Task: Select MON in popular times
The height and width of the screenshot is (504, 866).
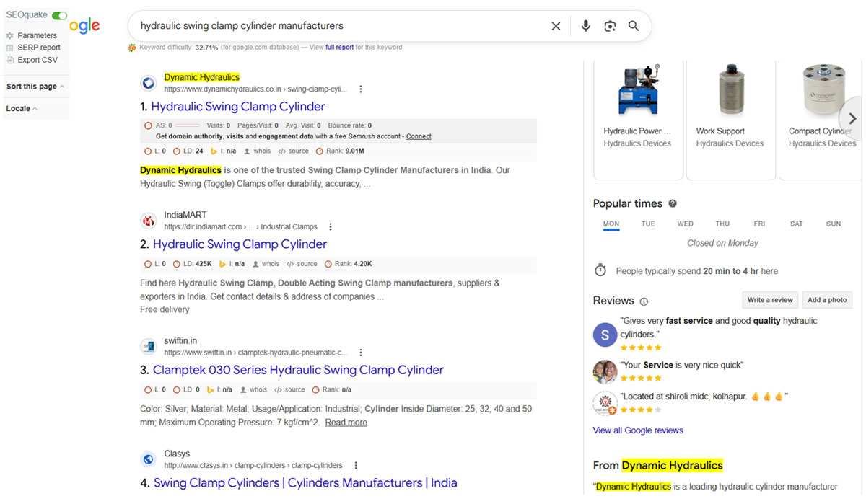Action: pyautogui.click(x=611, y=224)
